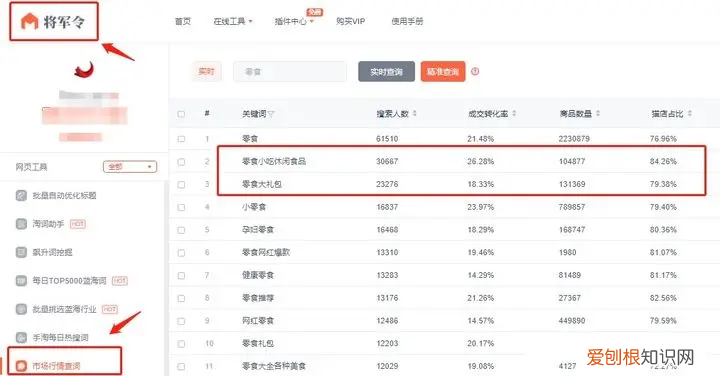The image size is (720, 376).
Task: Click keyword text 网红零食
Action: coord(258,321)
